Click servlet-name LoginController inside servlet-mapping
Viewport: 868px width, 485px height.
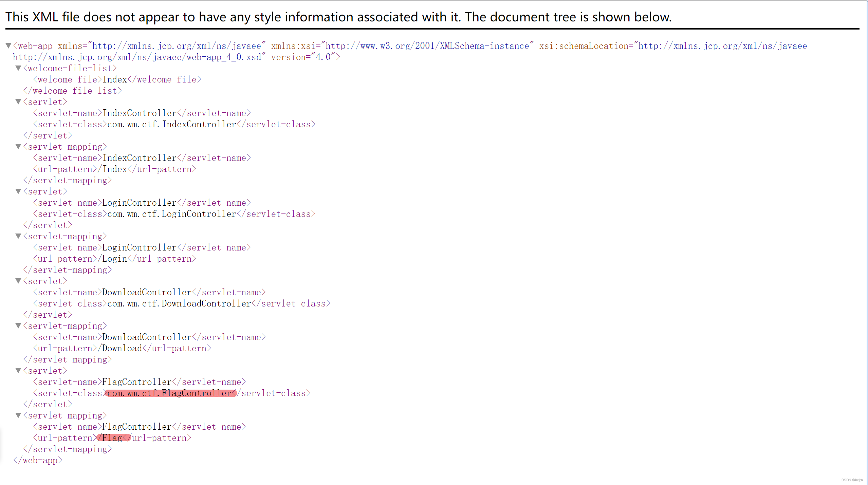140,247
